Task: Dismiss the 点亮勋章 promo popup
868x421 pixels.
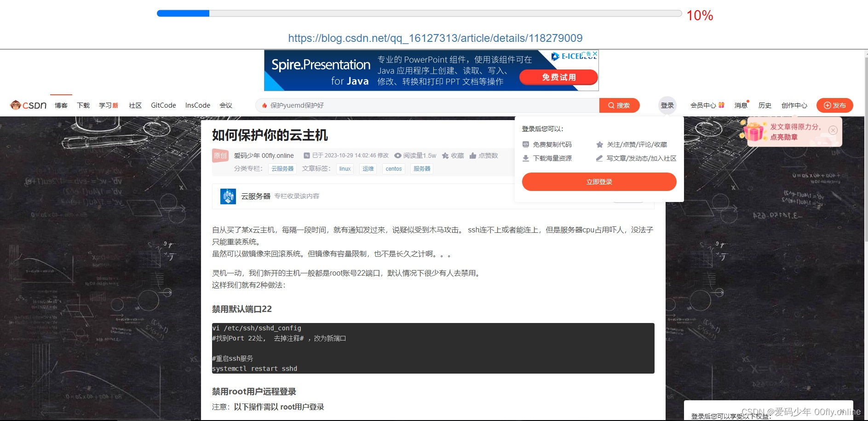Action: (833, 130)
